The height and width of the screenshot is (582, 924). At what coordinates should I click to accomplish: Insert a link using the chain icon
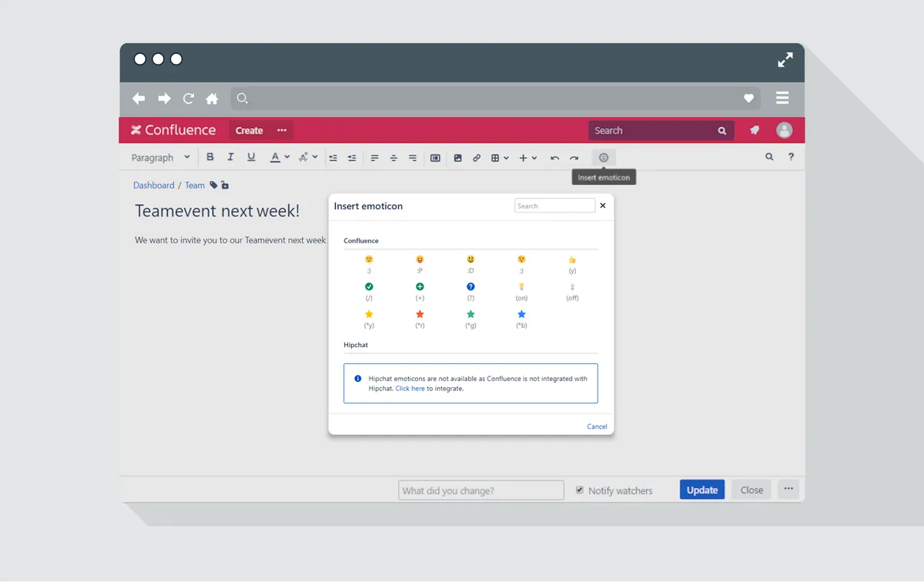(477, 158)
